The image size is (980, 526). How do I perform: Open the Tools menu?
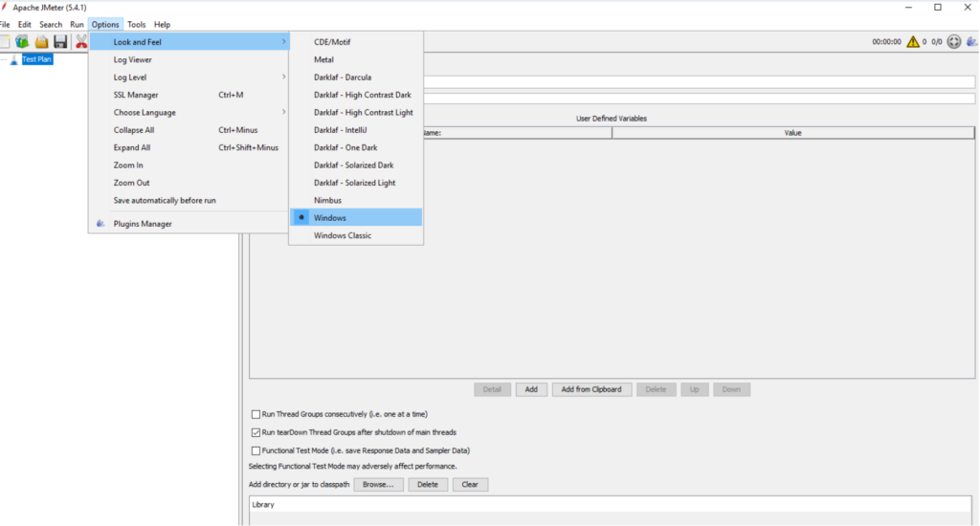(x=137, y=24)
